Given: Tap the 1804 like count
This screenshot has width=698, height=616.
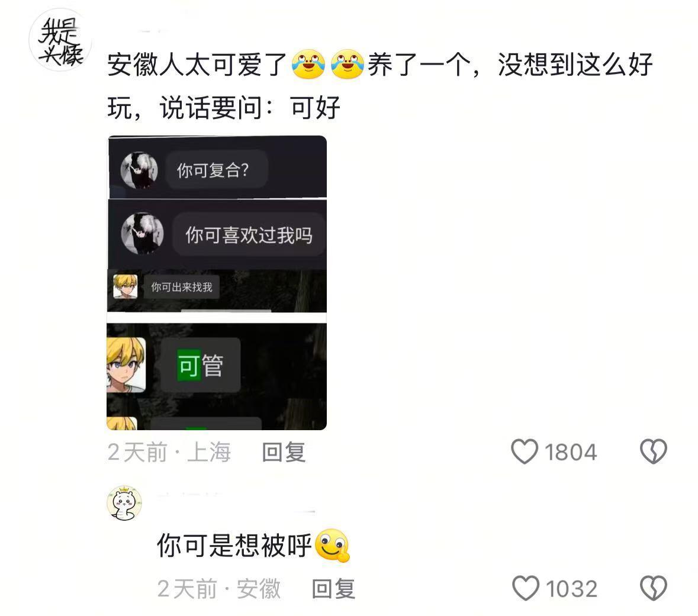Looking at the screenshot, I should [570, 452].
